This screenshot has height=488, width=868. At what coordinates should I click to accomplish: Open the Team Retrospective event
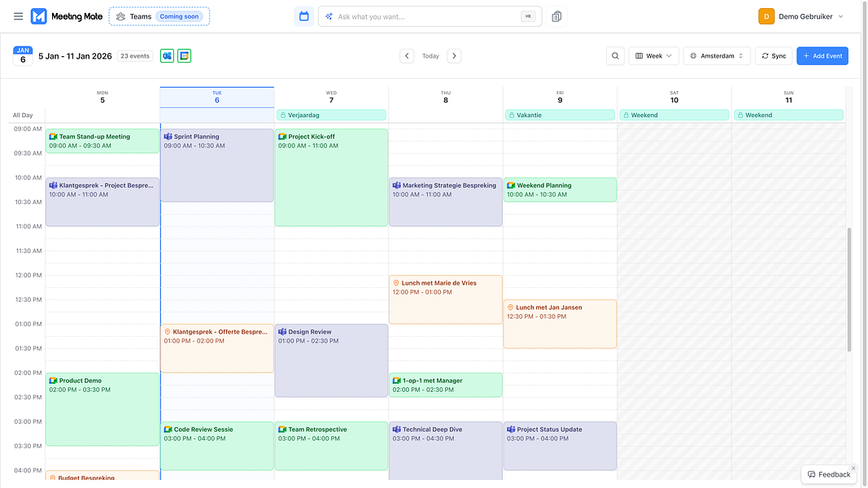point(331,446)
